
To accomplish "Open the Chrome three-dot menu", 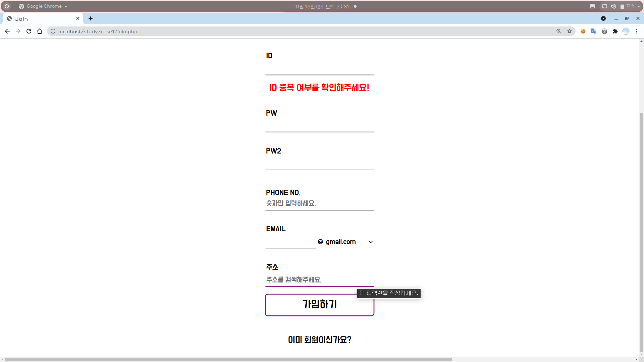I will (x=637, y=31).
